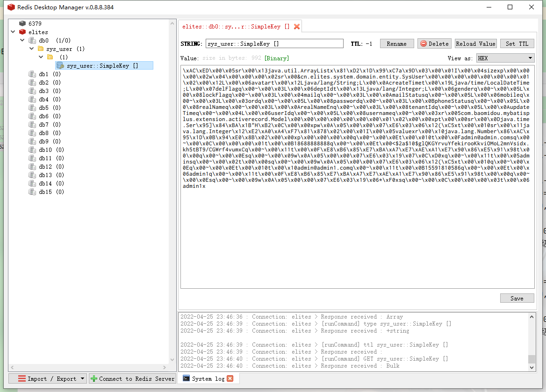Click the sys_user folder icon

(41, 49)
